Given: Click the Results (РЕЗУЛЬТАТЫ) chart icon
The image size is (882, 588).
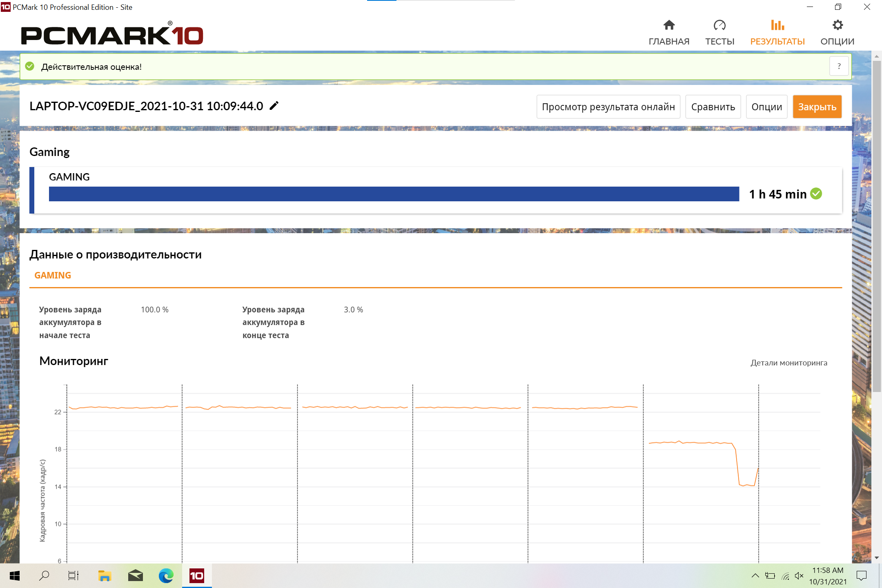Looking at the screenshot, I should (777, 25).
